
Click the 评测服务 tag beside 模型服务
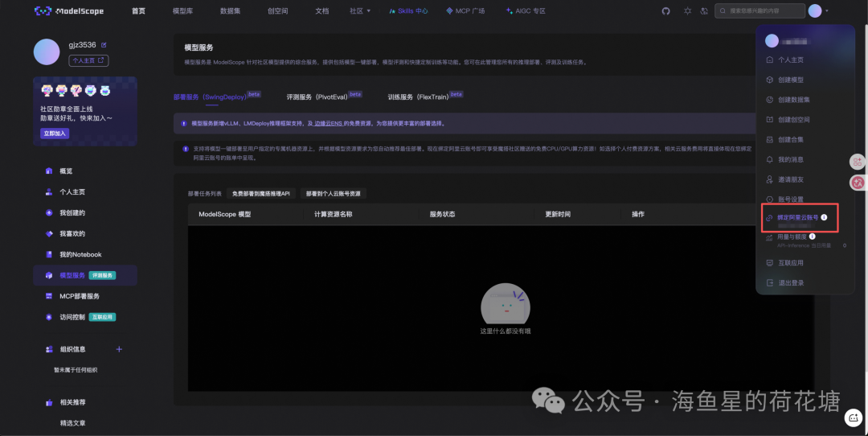[102, 275]
